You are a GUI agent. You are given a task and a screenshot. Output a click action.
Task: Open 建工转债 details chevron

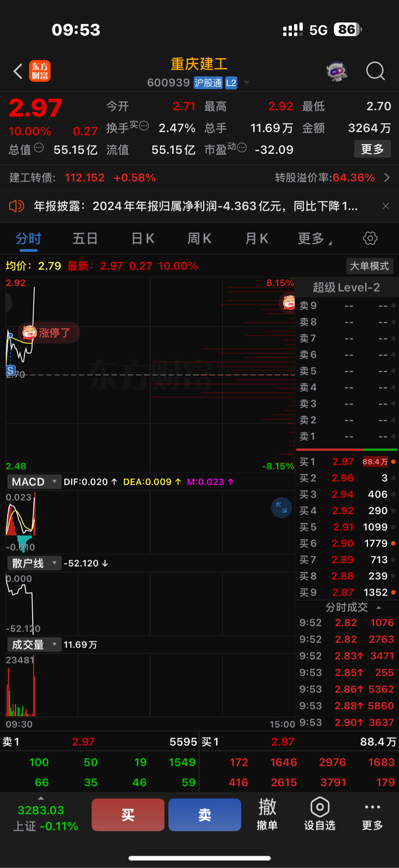(x=387, y=178)
